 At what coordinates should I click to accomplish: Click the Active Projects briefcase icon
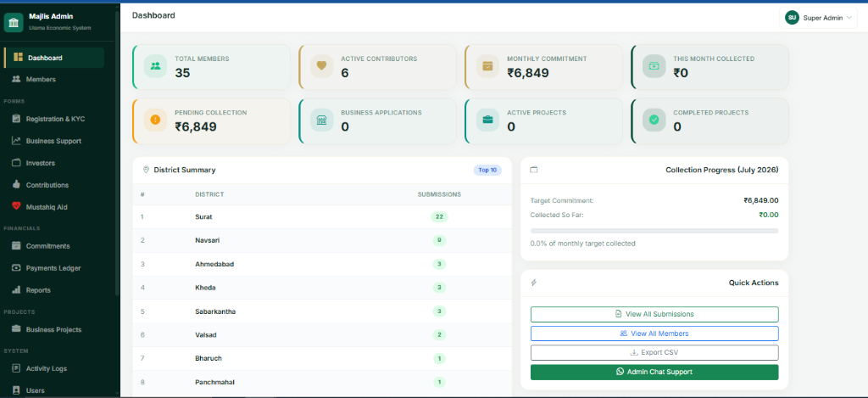point(487,120)
